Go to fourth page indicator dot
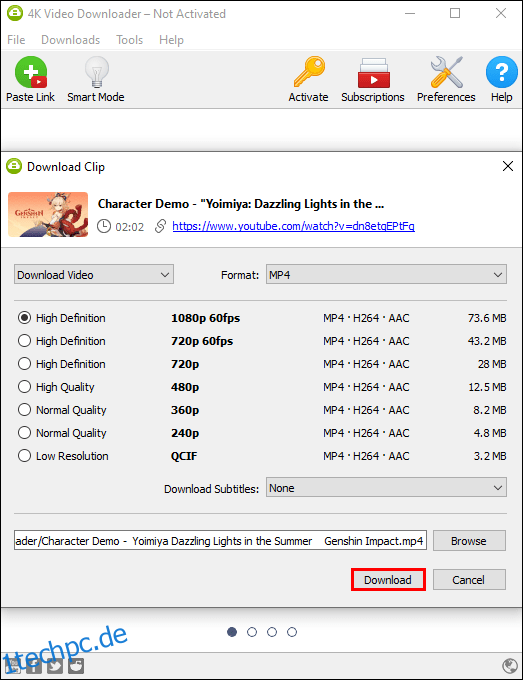This screenshot has width=523, height=680. [x=292, y=632]
